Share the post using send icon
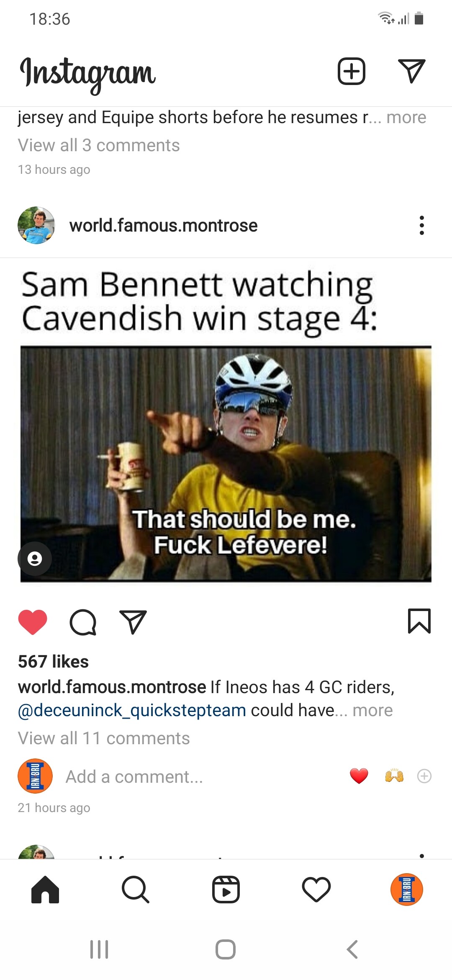452x980 pixels. pos(133,622)
